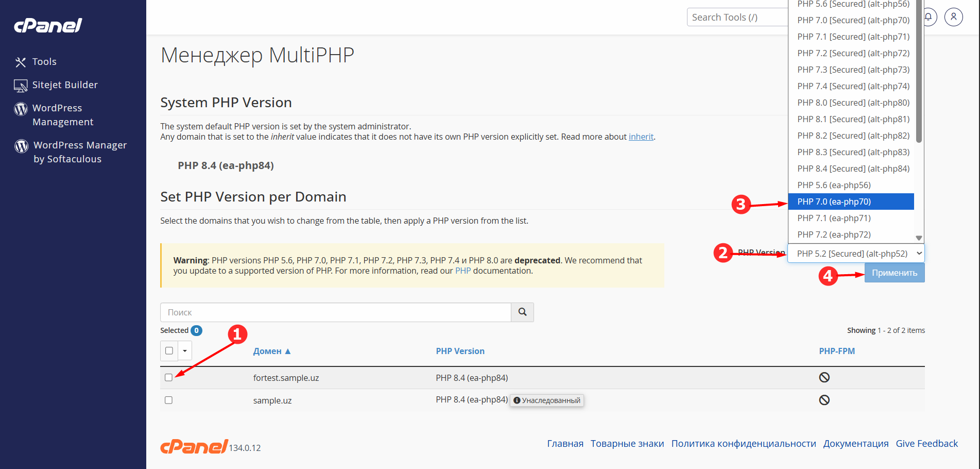The image size is (980, 469).
Task: Click the cPanel logo in sidebar
Action: [48, 25]
